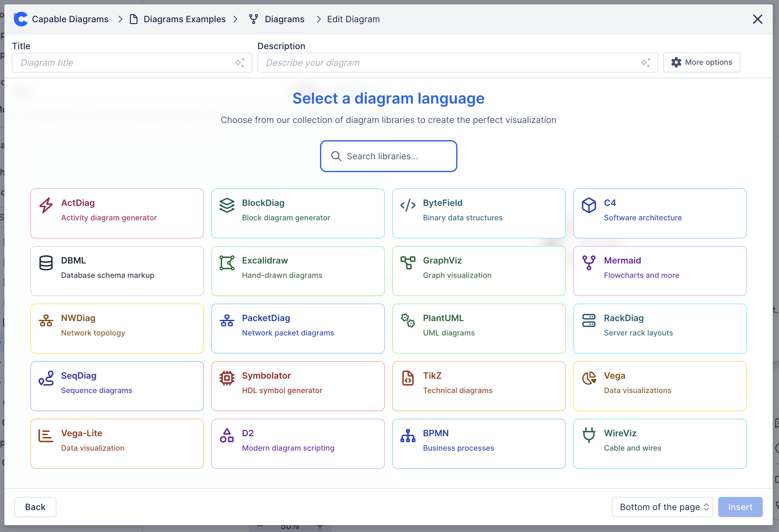Click the Insert button
The width and height of the screenshot is (779, 532).
[x=740, y=507]
